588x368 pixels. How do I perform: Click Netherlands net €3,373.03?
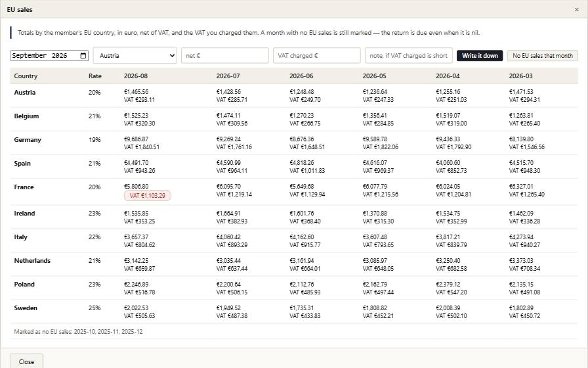[x=521, y=261]
